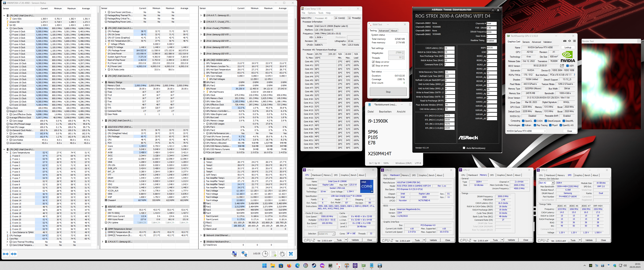
Task: Launch Microsoft Edge from taskbar
Action: click(297, 265)
